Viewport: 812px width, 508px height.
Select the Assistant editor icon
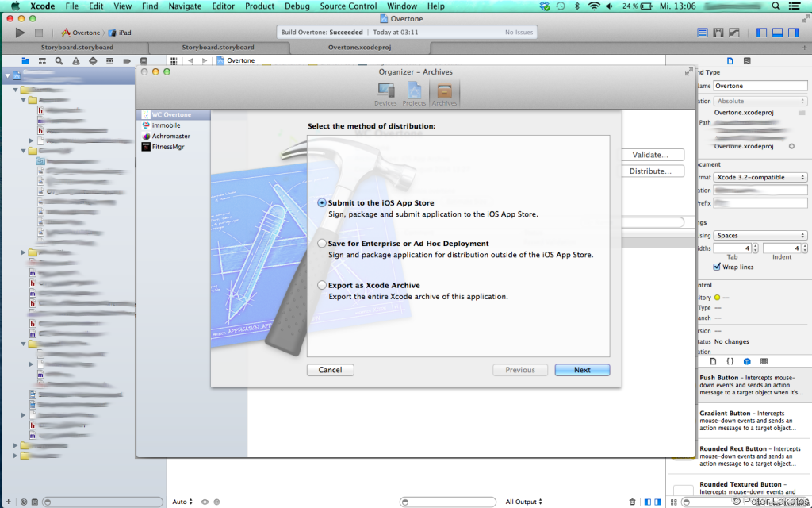click(x=718, y=33)
